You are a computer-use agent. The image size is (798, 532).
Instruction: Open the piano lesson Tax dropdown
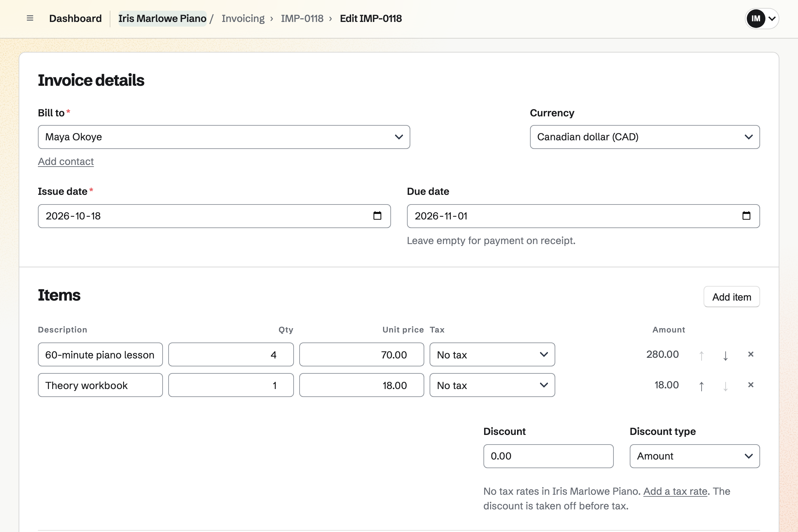(x=492, y=354)
